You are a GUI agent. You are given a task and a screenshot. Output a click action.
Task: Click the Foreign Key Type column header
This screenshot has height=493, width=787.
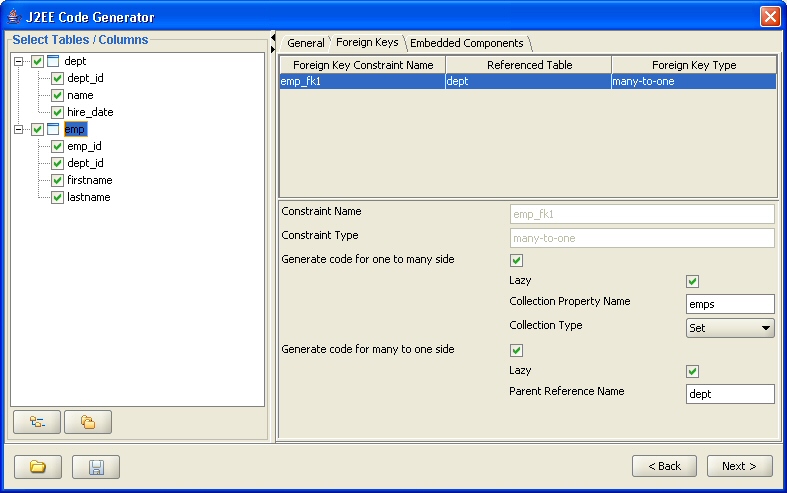[x=694, y=65]
